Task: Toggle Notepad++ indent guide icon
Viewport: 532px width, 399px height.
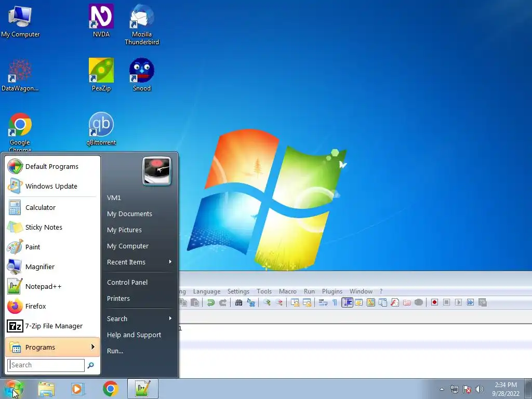Action: [347, 302]
